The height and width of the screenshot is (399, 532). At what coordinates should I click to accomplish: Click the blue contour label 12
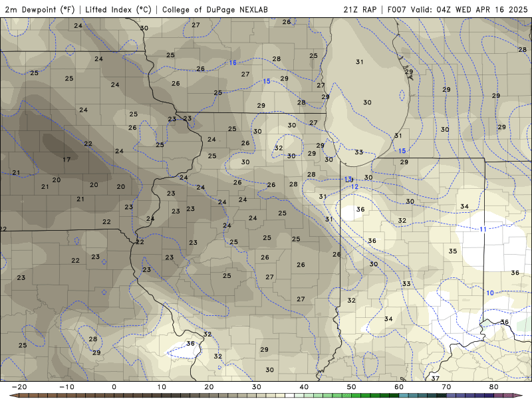tap(354, 187)
